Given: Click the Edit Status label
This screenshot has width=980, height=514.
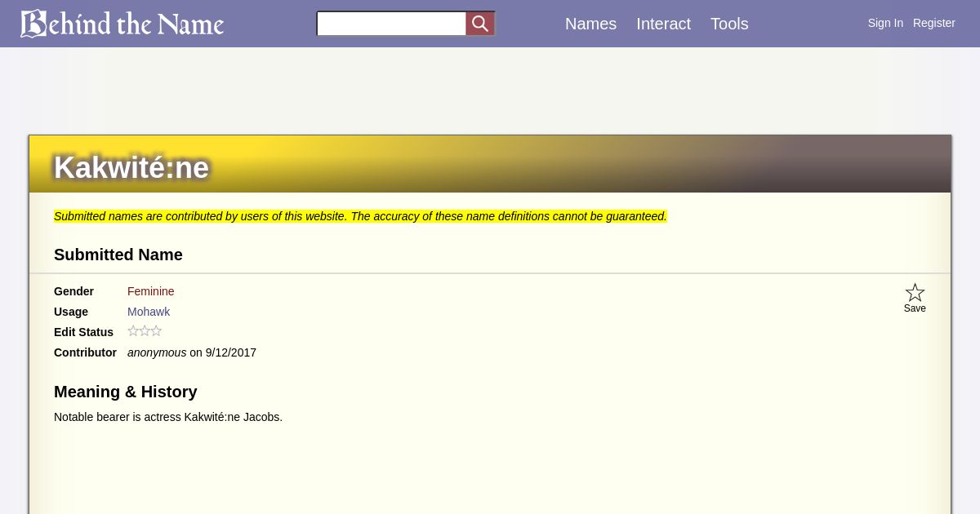Looking at the screenshot, I should pyautogui.click(x=83, y=332).
